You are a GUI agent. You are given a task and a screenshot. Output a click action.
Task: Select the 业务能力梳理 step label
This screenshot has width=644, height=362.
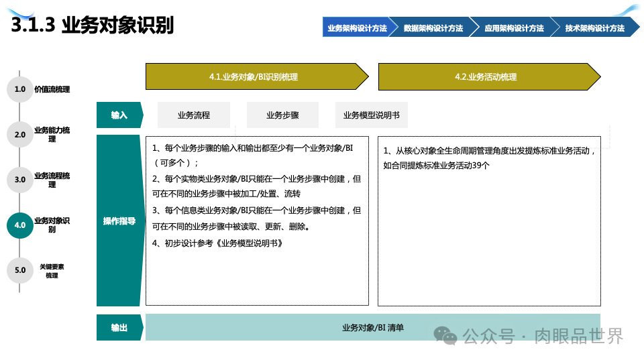(52, 134)
